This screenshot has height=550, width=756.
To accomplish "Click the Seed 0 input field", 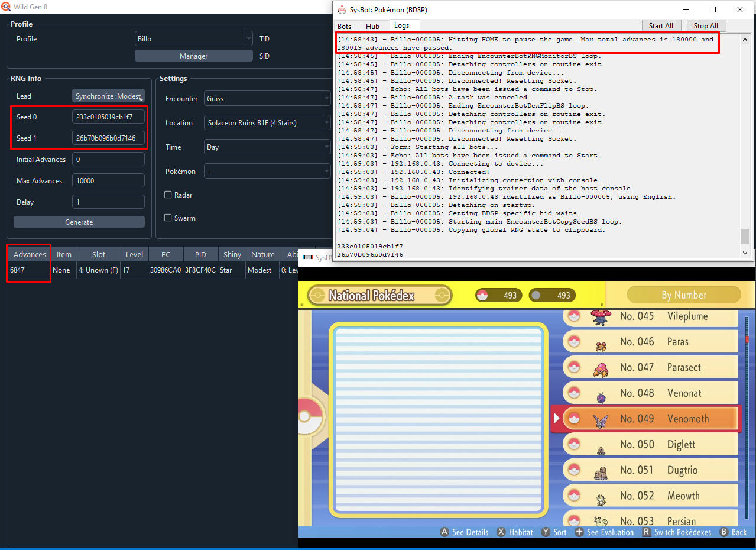I will [108, 117].
